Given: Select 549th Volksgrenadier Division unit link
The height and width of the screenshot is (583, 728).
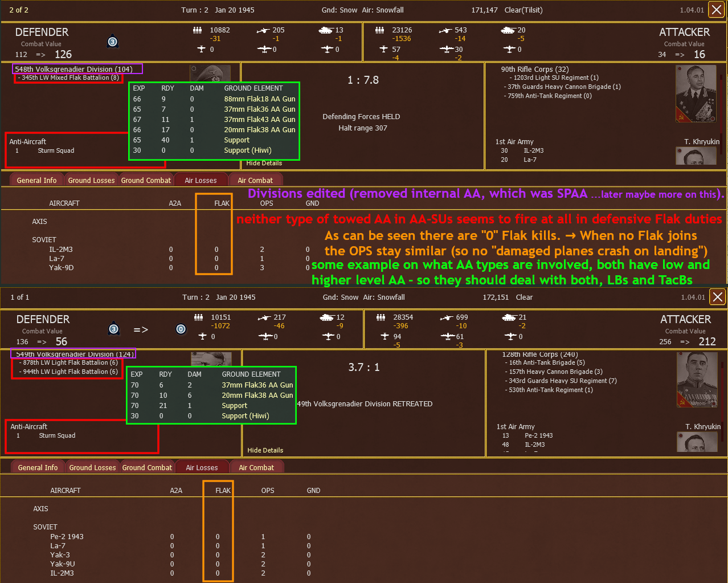Looking at the screenshot, I should coord(75,354).
